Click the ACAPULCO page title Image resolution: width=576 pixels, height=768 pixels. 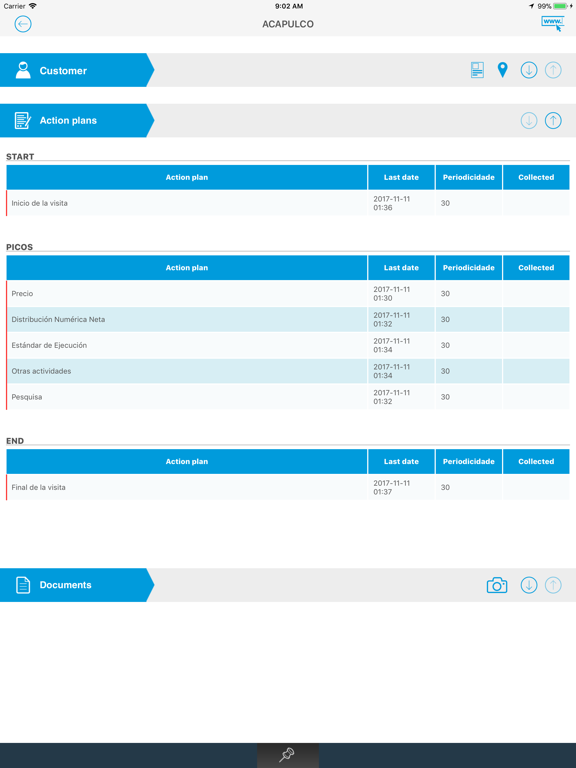coord(288,24)
